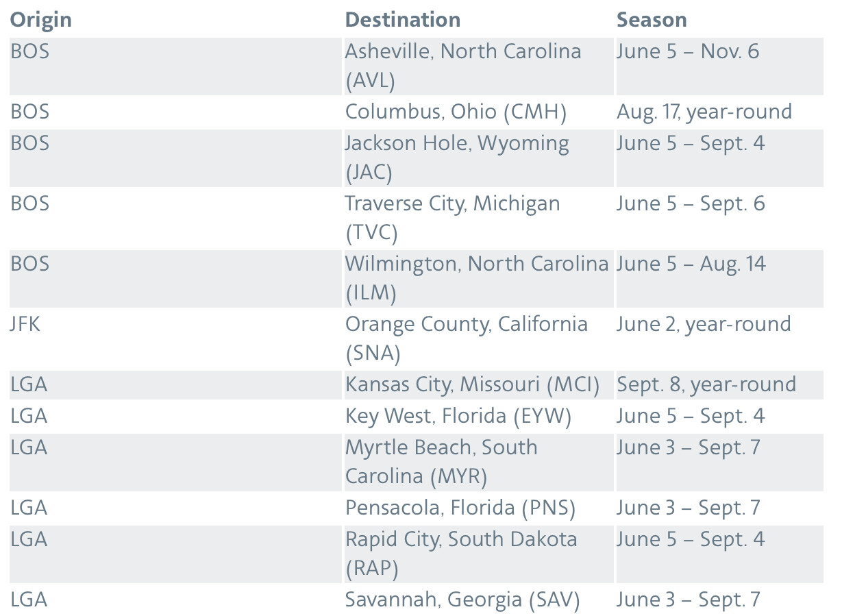Click Pensacola, Florida (PNS) destination
842x616 pixels.
click(x=460, y=508)
